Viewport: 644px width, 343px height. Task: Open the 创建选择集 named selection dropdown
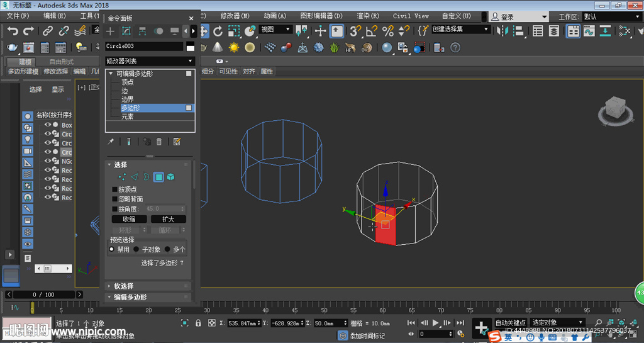460,30
